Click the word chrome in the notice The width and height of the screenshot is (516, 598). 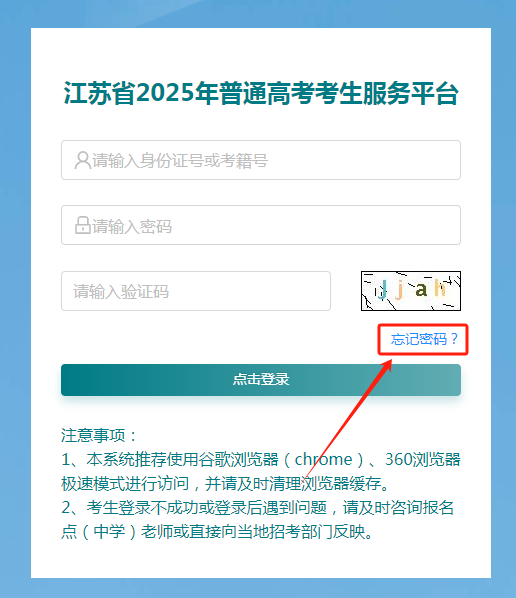(x=323, y=460)
